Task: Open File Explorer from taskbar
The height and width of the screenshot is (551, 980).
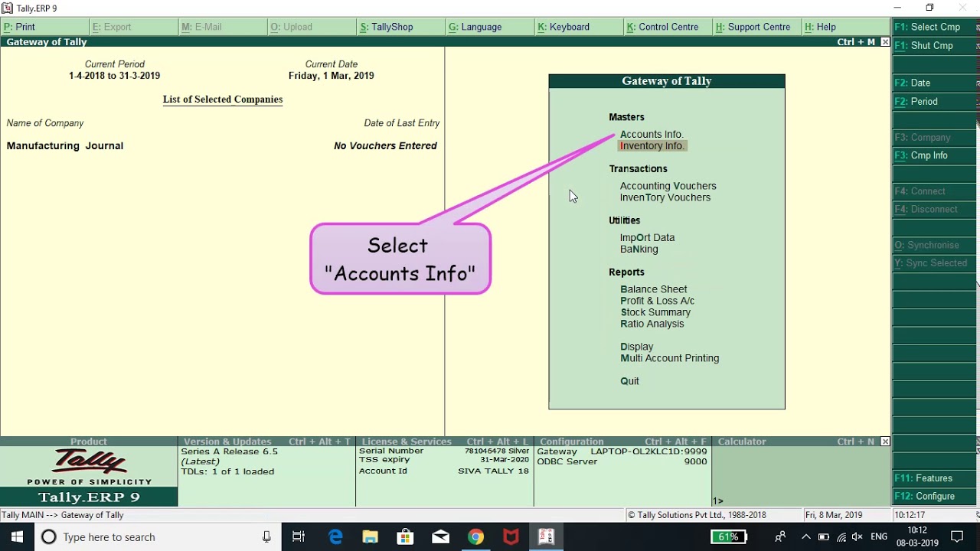Action: (371, 536)
